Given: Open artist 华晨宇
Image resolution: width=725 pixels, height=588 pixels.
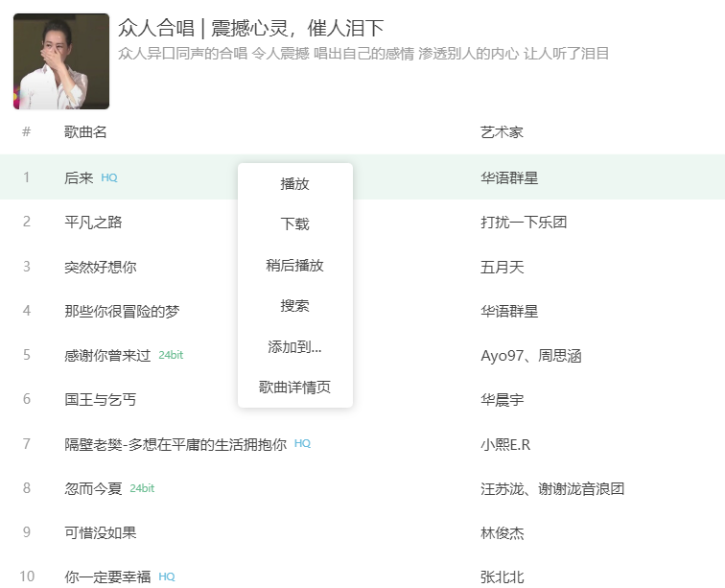Looking at the screenshot, I should pos(502,400).
